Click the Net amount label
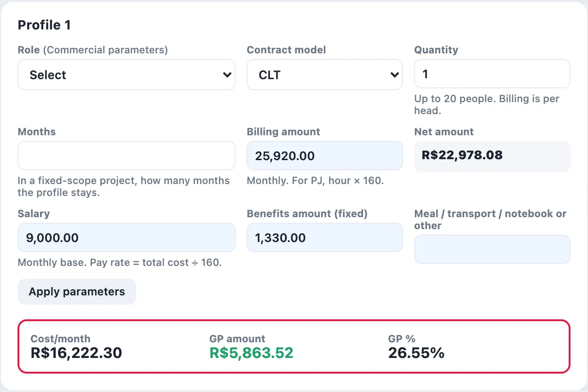Screen dimensions: 588x392 point(444,132)
